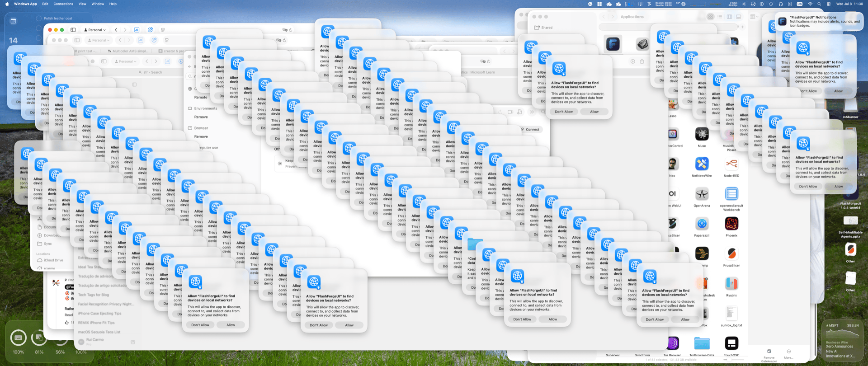Select the TouchOSC app icon
868x366 pixels.
click(x=731, y=343)
